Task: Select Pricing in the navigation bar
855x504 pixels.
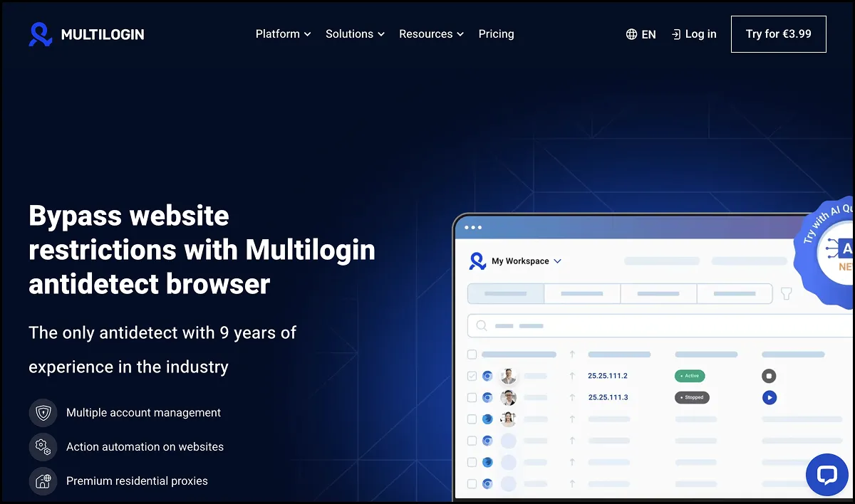Action: [496, 33]
